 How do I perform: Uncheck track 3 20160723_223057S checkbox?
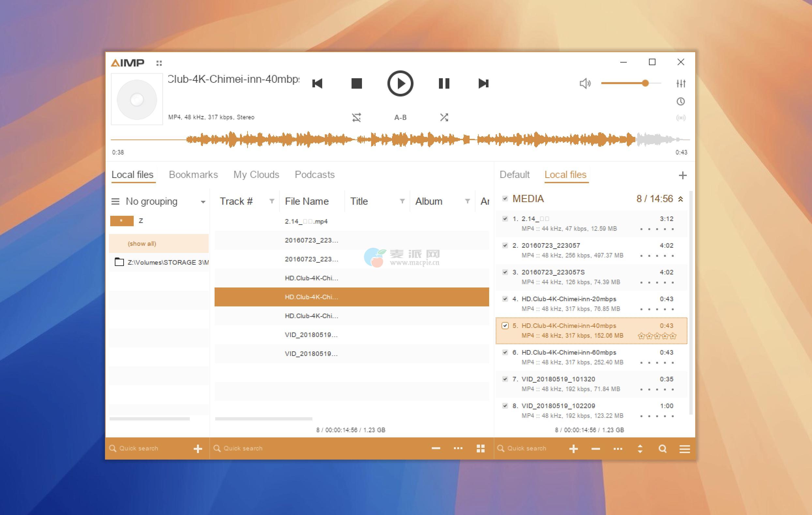[505, 272]
